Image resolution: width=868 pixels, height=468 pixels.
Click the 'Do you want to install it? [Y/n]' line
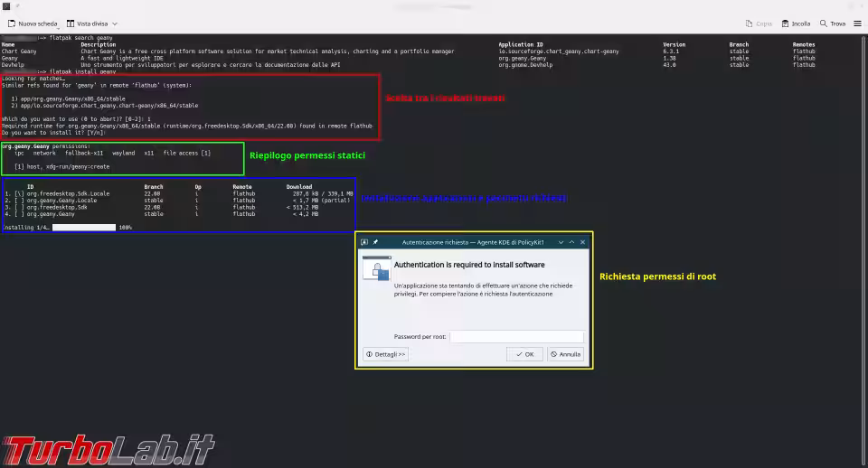click(x=53, y=133)
